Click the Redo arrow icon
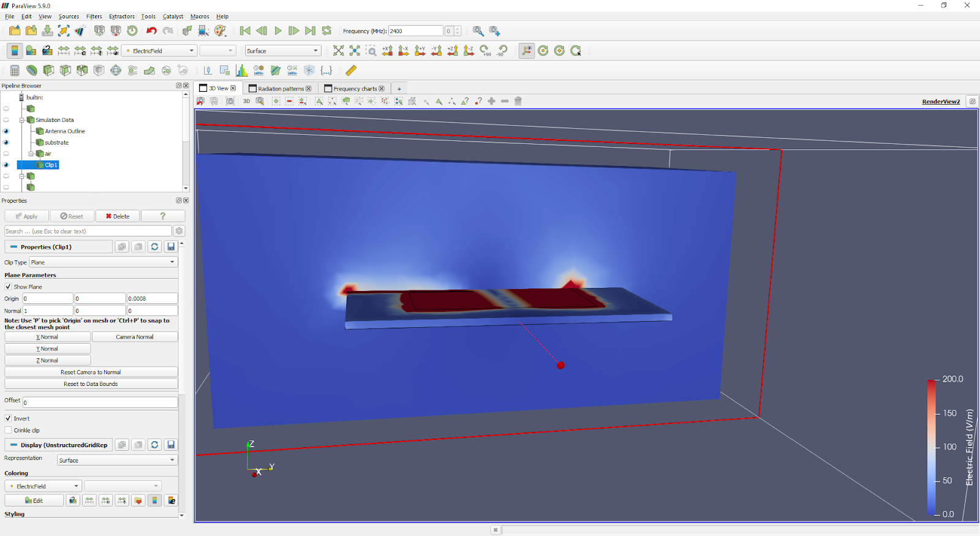Viewport: 980px width, 536px height. coord(168,31)
